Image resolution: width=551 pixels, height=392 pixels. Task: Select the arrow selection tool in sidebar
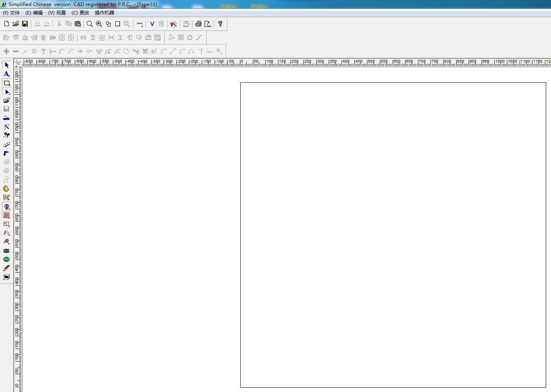click(x=6, y=65)
